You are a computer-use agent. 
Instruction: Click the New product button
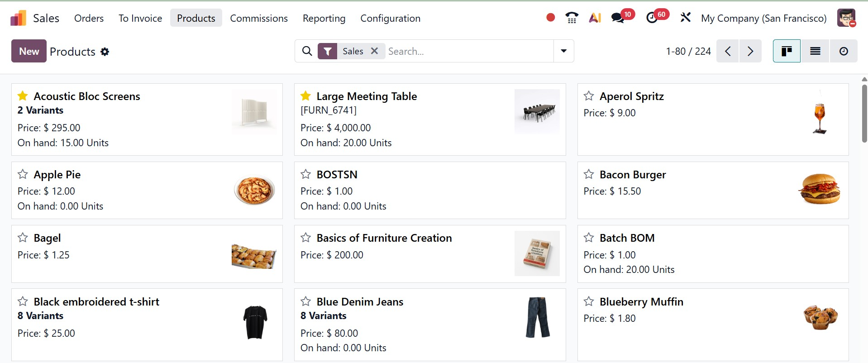point(29,51)
